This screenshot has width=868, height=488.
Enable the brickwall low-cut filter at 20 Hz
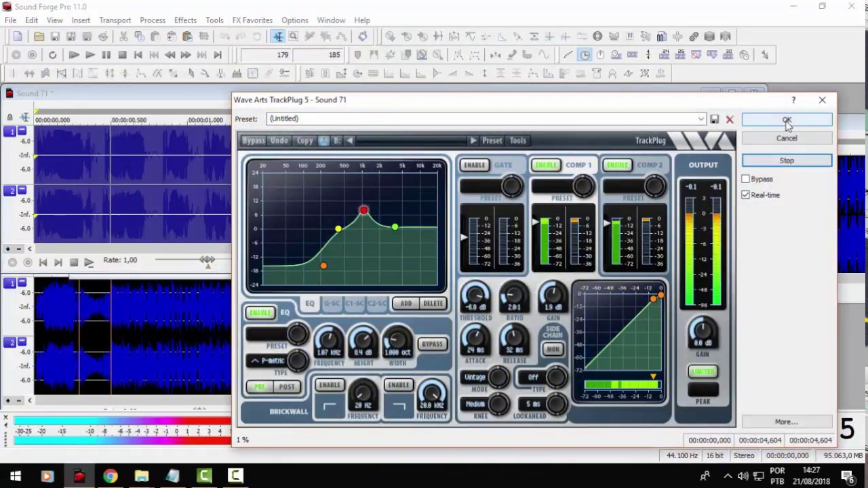(330, 385)
